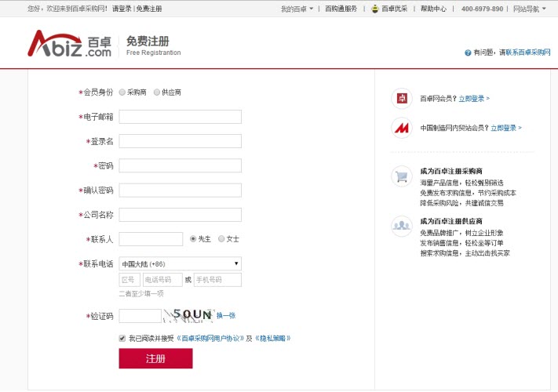Screen dimensions: 558x392
Task: Open the 隐私策略 link
Action: tap(273, 339)
